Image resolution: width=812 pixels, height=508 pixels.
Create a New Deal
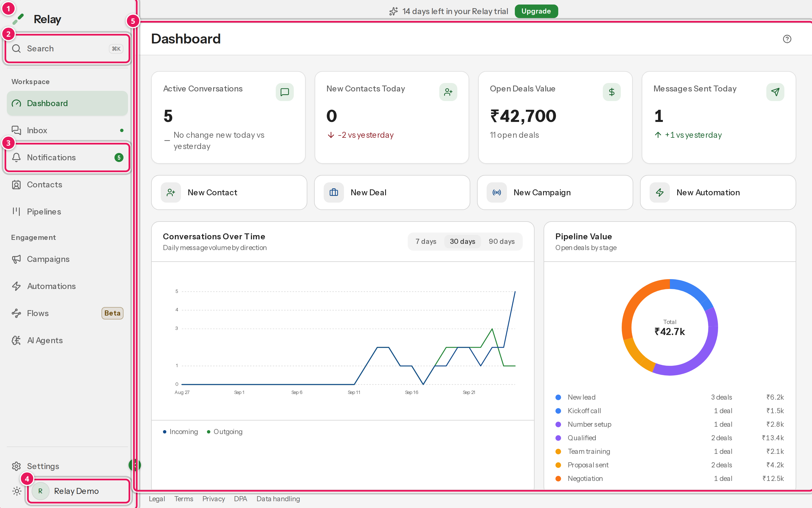(392, 192)
